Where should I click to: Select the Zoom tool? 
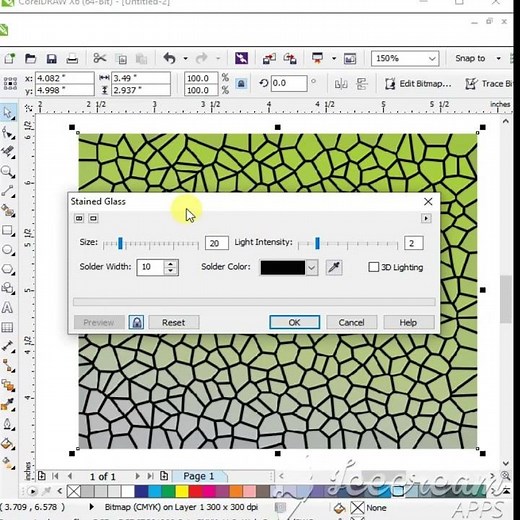pyautogui.click(x=7, y=172)
